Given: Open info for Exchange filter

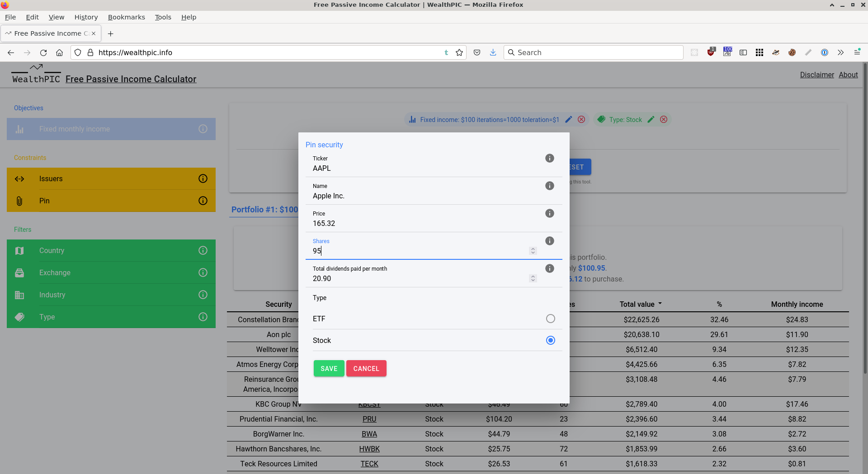Looking at the screenshot, I should tap(203, 272).
